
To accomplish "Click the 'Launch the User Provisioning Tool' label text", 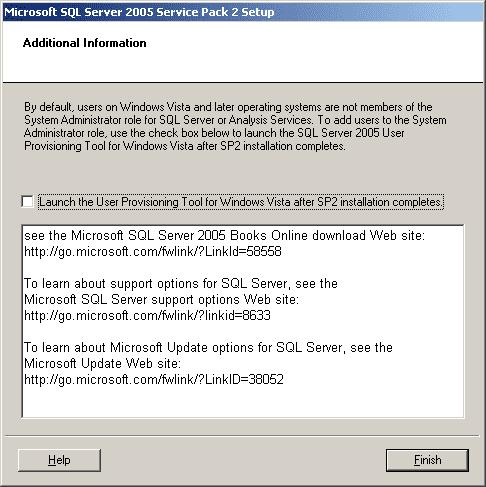I will [x=241, y=202].
